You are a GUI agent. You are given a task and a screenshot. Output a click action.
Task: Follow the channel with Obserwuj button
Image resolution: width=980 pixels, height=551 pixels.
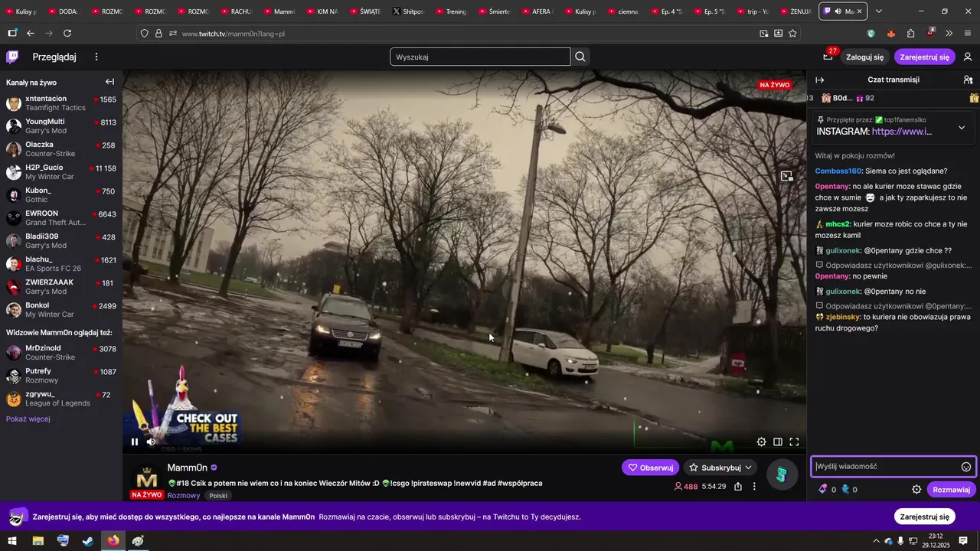pos(650,468)
